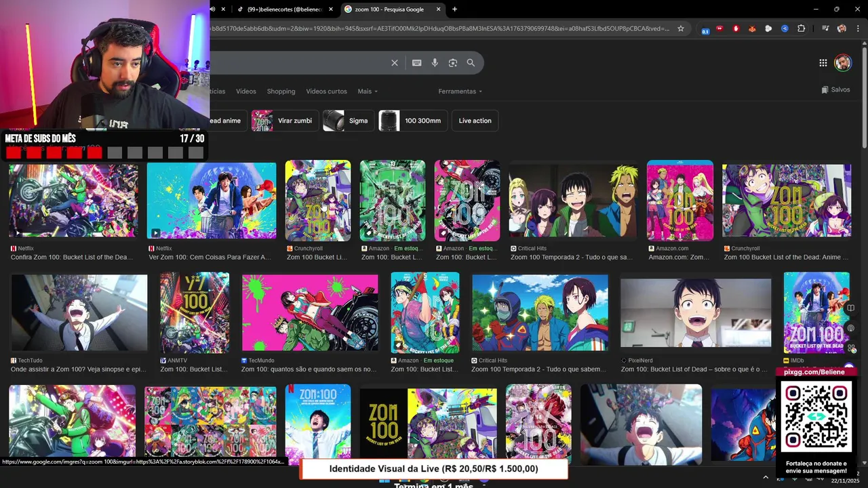The width and height of the screenshot is (868, 488).
Task: Open the IMDb Zom 100 poster
Action: tap(816, 312)
